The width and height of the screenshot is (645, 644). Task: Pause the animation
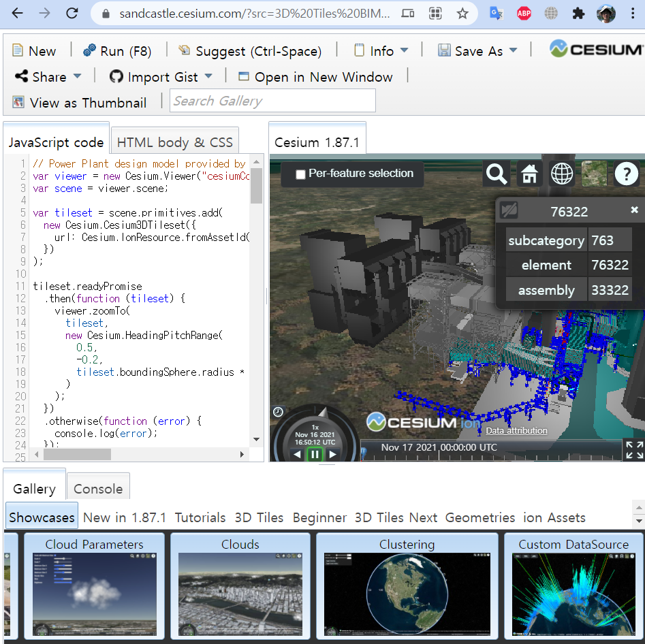(315, 455)
